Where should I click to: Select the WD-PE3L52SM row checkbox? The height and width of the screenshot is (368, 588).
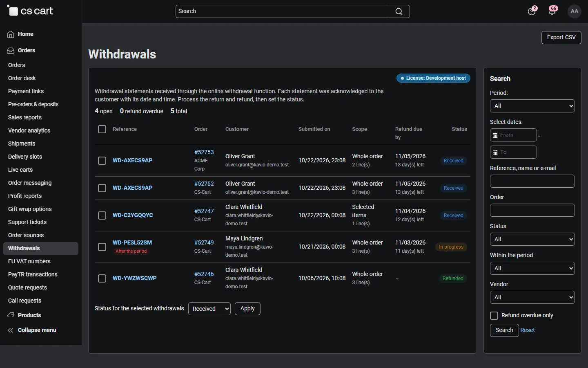(102, 247)
